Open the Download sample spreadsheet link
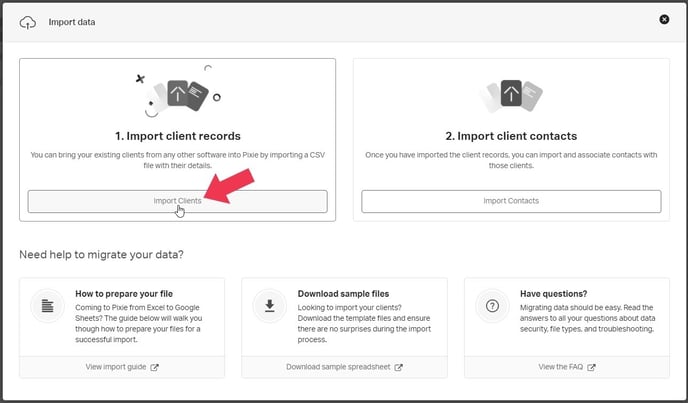Screen dimensions: 688x403 pos(338,367)
